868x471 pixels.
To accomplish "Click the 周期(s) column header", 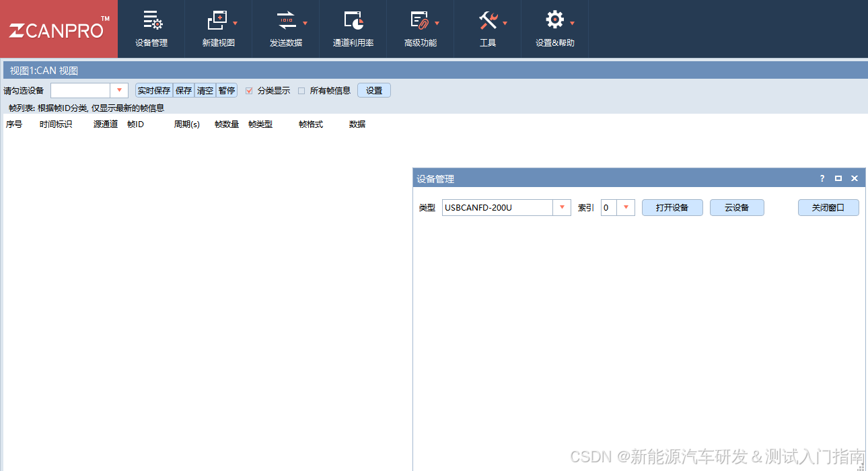I will (187, 124).
